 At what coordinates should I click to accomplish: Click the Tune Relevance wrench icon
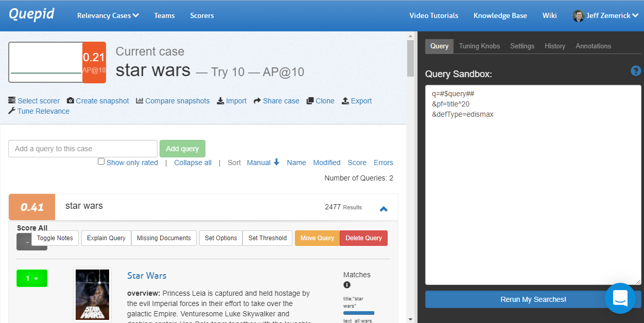[12, 111]
